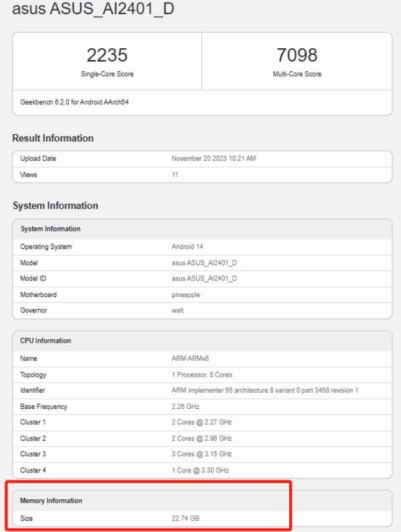Click the Multi-Core Score label
401x532 pixels.
(x=297, y=74)
